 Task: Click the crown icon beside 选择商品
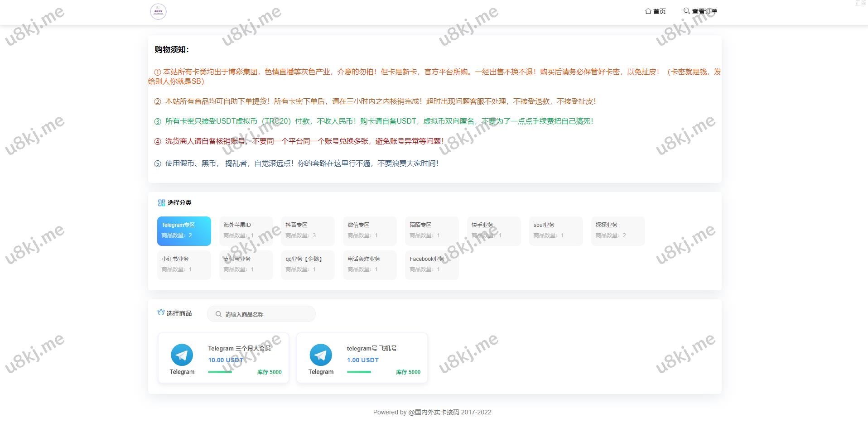(160, 312)
